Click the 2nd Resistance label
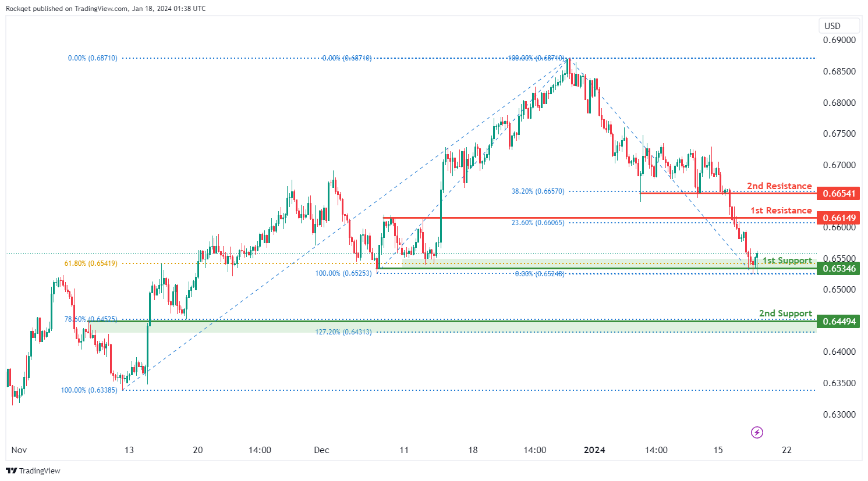Viewport: 868px width, 481px height. (780, 186)
